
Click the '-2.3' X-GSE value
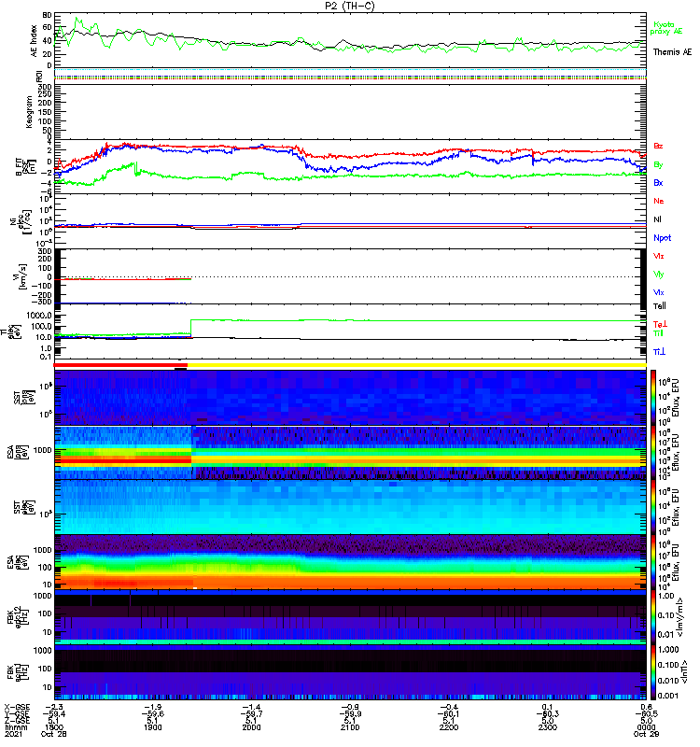[x=54, y=707]
